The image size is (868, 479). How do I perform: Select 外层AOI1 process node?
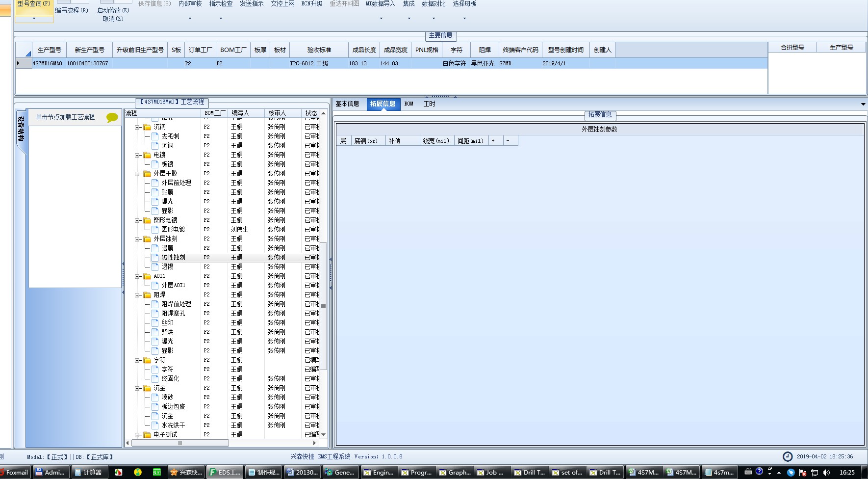coord(173,285)
